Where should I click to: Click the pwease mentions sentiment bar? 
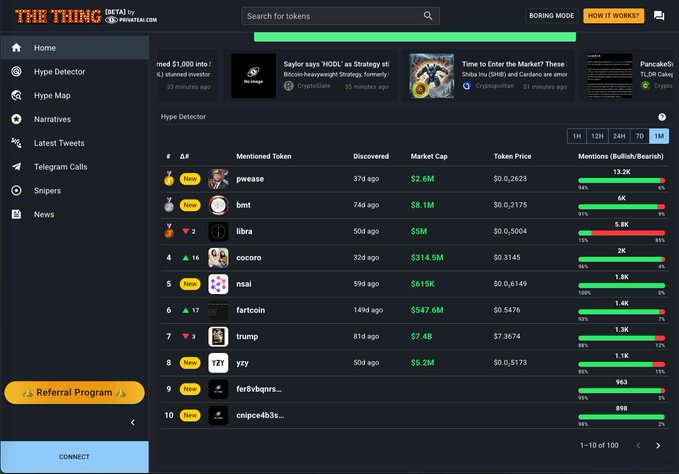pyautogui.click(x=621, y=181)
